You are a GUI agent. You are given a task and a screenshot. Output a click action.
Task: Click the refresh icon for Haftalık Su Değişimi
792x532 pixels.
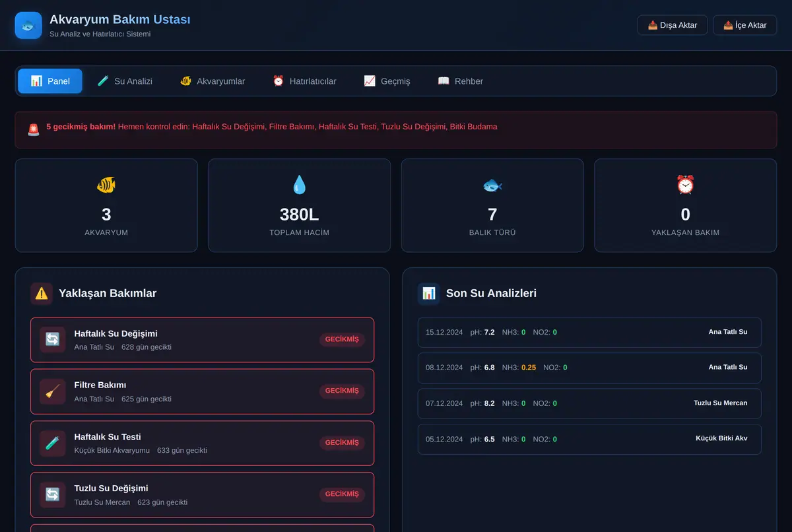click(x=52, y=340)
